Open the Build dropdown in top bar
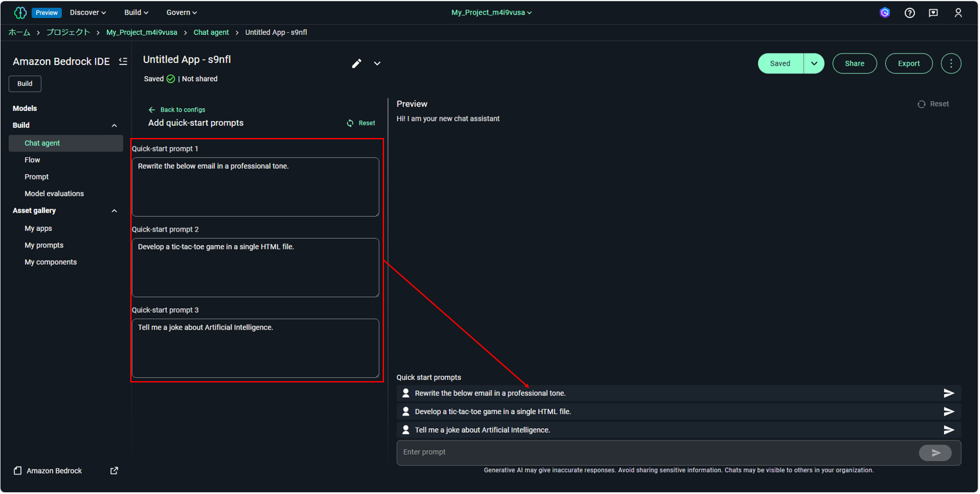Viewport: 980px width, 494px height. click(x=136, y=12)
